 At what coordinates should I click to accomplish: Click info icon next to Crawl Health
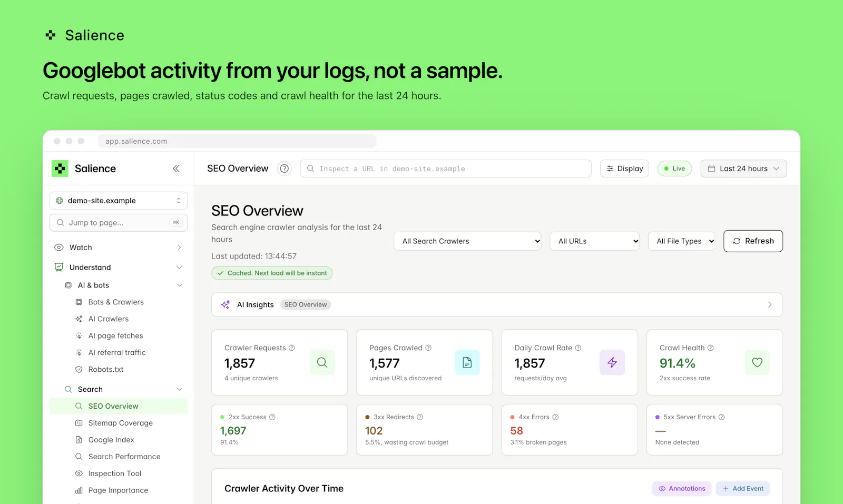tap(711, 348)
